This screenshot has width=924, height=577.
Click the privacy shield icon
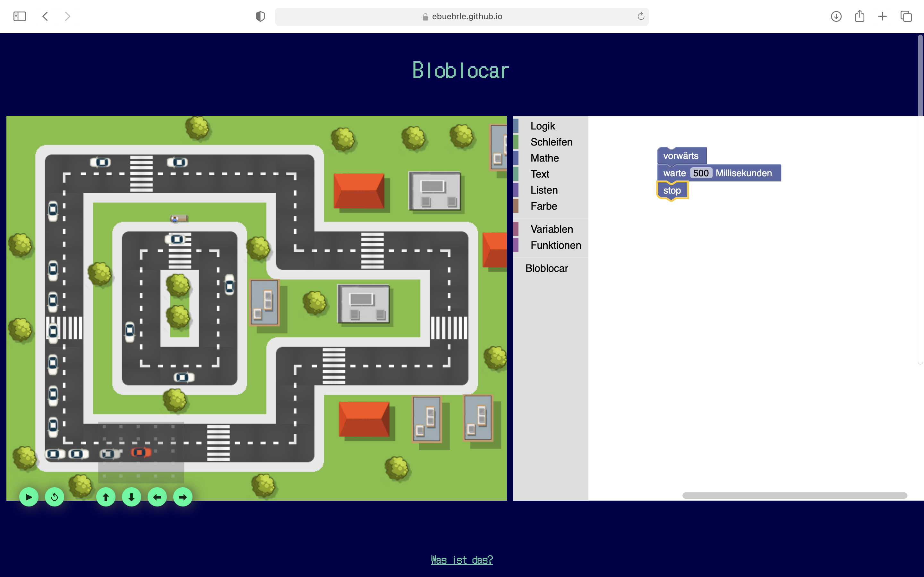pos(260,16)
